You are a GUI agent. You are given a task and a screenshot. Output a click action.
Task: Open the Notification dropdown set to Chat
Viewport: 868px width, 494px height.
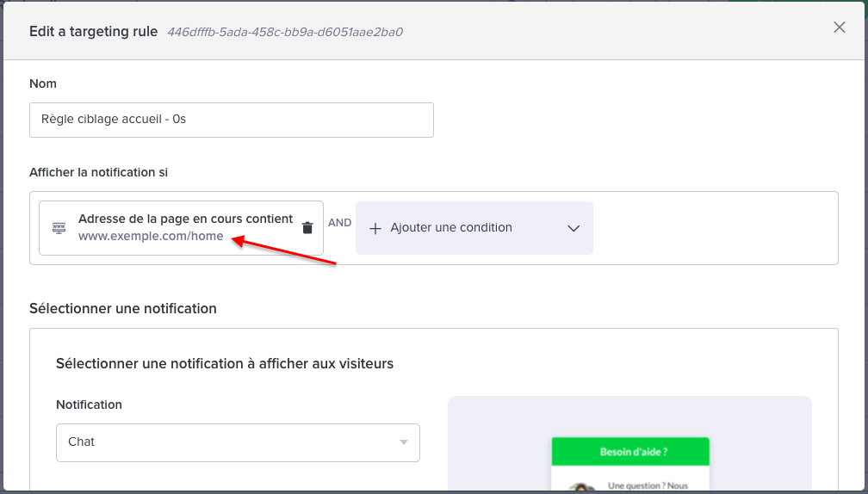click(x=238, y=442)
